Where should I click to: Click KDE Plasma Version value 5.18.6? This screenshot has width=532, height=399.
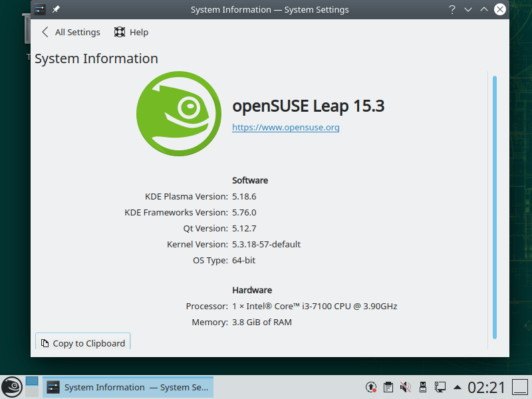click(x=244, y=196)
